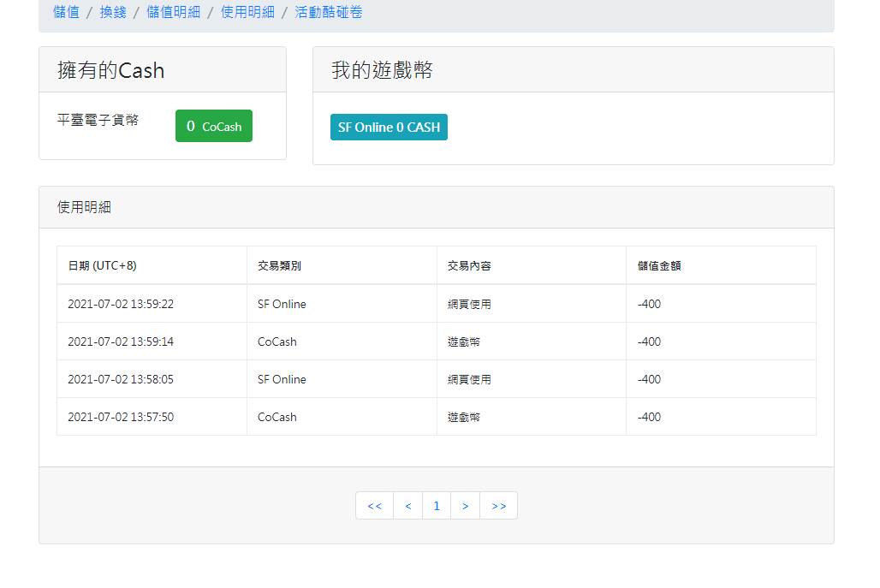Image resolution: width=880 pixels, height=588 pixels.
Task: Go to the next page with >
Action: tap(465, 505)
